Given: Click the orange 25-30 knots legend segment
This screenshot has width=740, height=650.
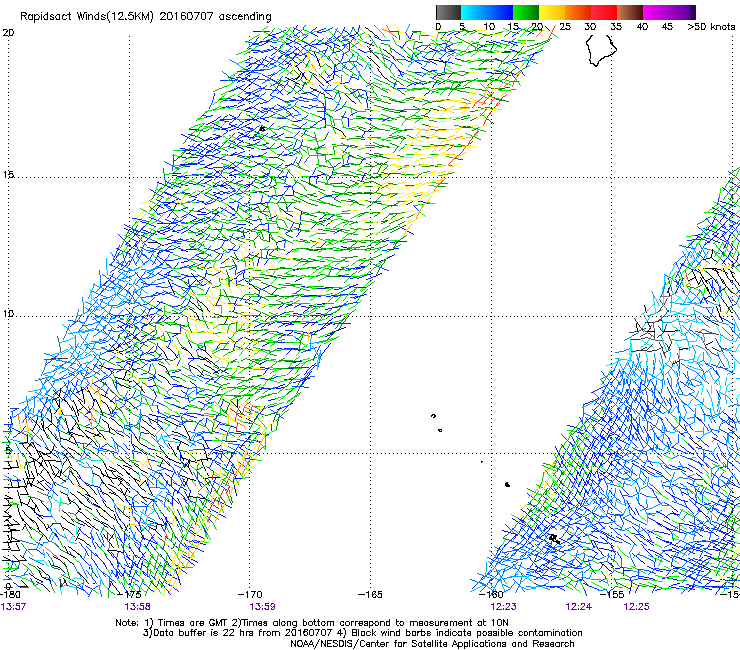Looking at the screenshot, I should pyautogui.click(x=578, y=12).
